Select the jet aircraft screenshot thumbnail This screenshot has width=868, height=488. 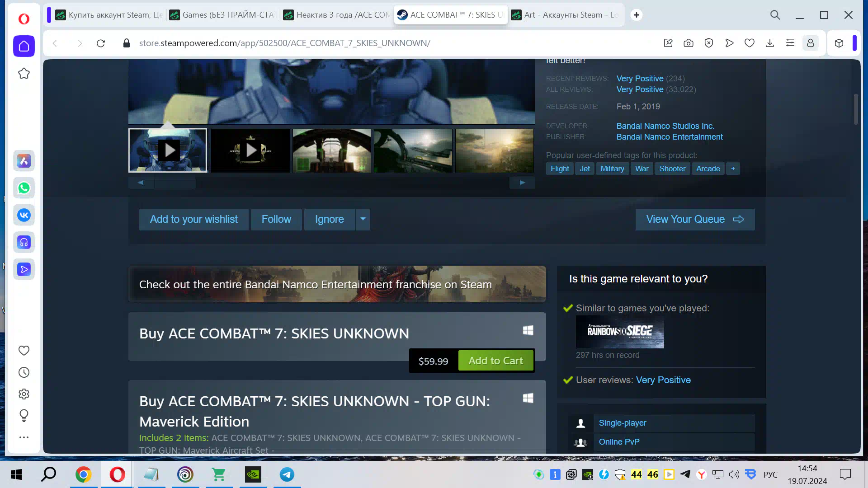[x=413, y=150]
